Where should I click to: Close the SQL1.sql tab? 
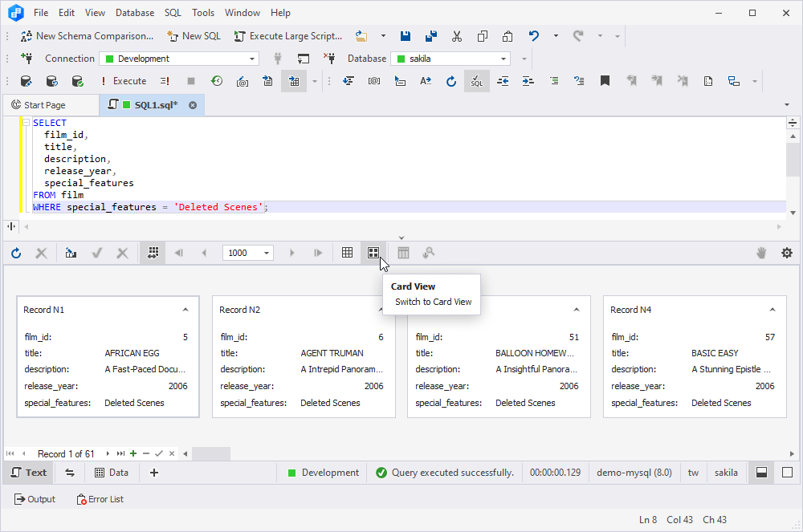click(x=193, y=105)
